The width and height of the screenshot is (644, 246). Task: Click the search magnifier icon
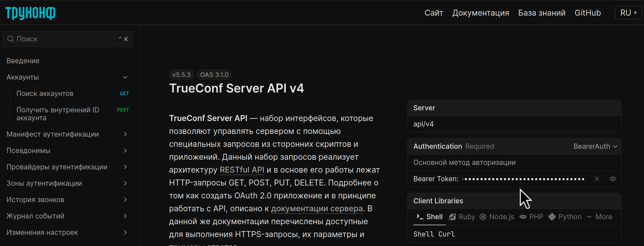[10, 39]
